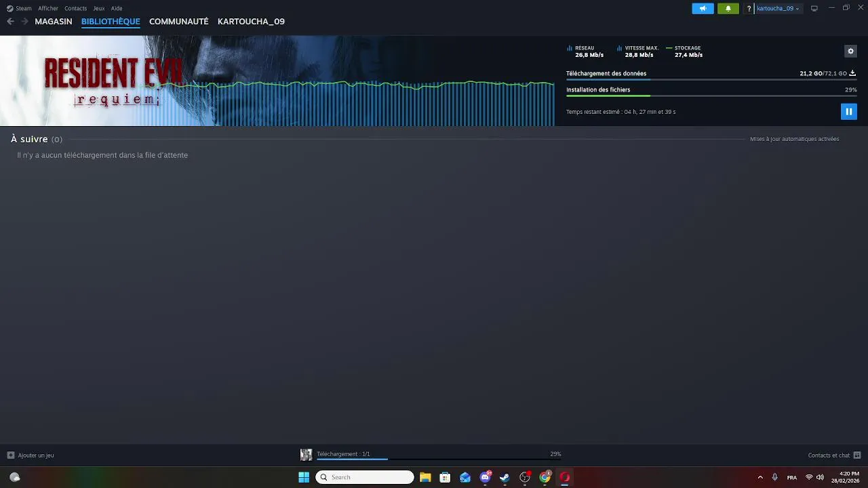Click the À suivre (0) heading
868x488 pixels.
(x=36, y=139)
